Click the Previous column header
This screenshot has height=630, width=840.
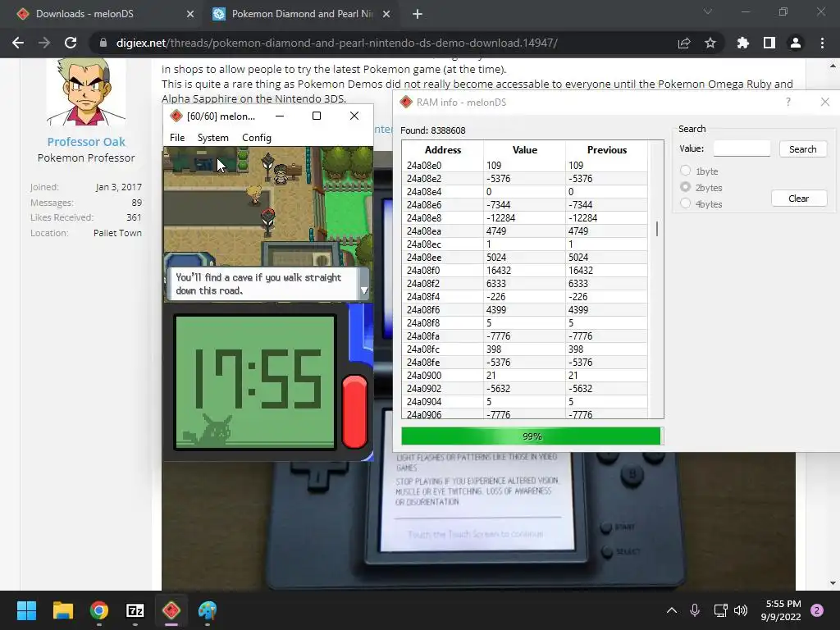point(606,150)
